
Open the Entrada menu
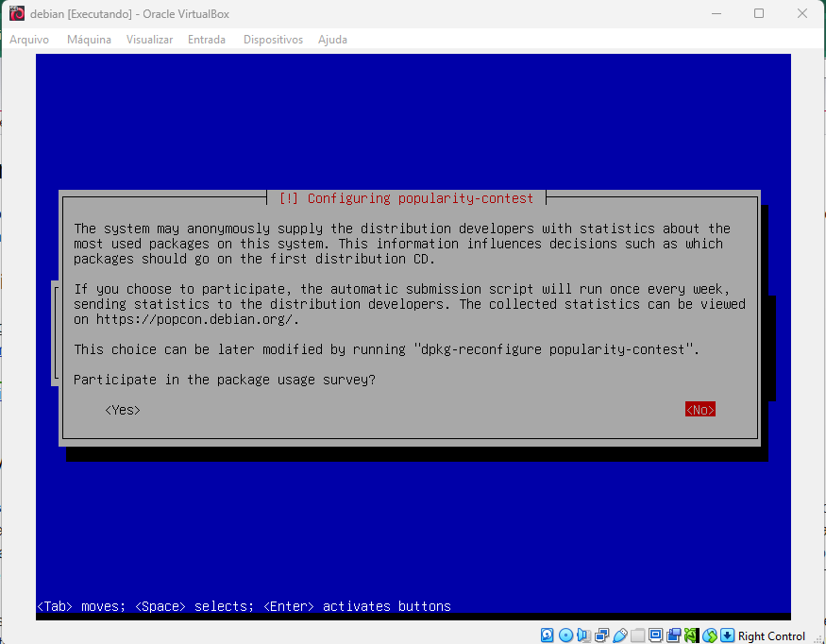pyautogui.click(x=207, y=40)
